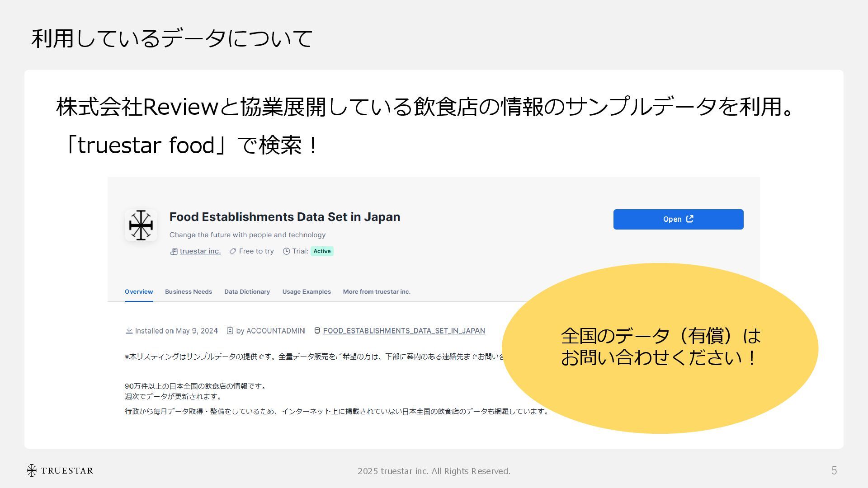Click the truestar snowflake listing logo
The width and height of the screenshot is (868, 488).
coord(141,225)
